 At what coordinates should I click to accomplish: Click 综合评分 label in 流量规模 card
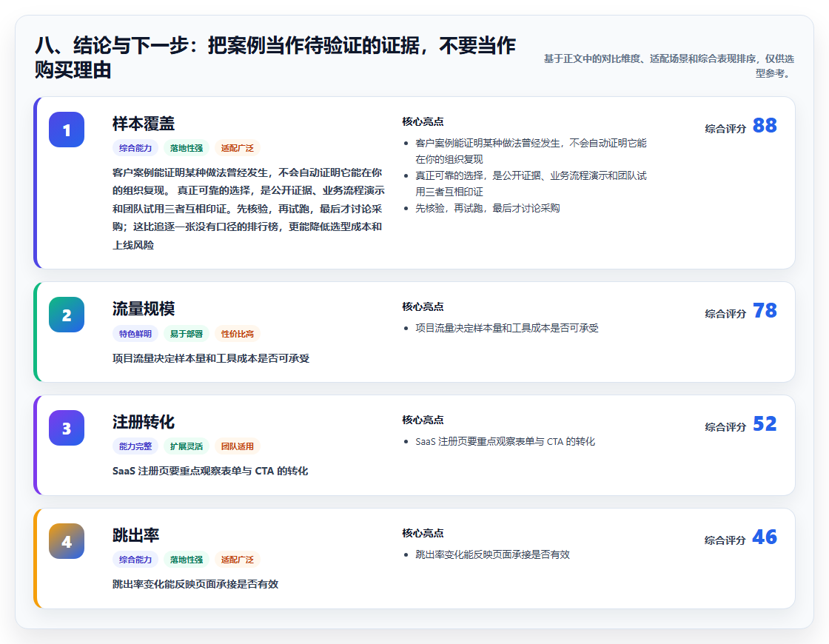pos(725,314)
